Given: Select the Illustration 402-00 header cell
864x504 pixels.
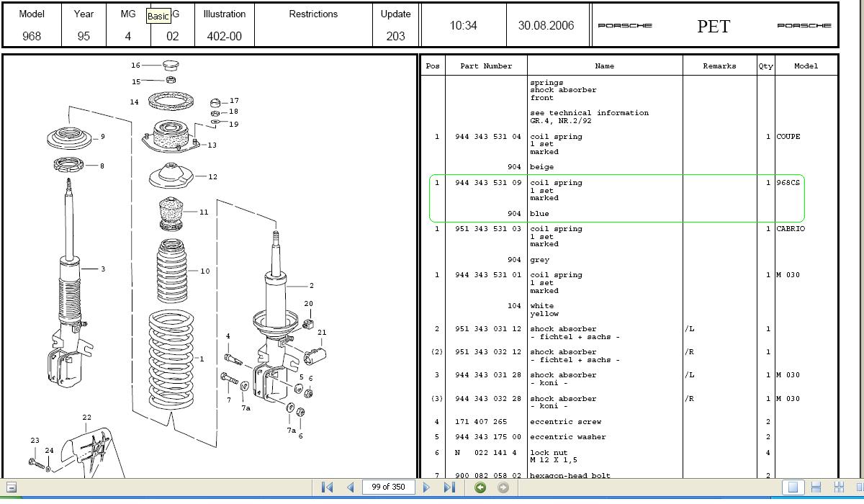Looking at the screenshot, I should click(x=224, y=25).
